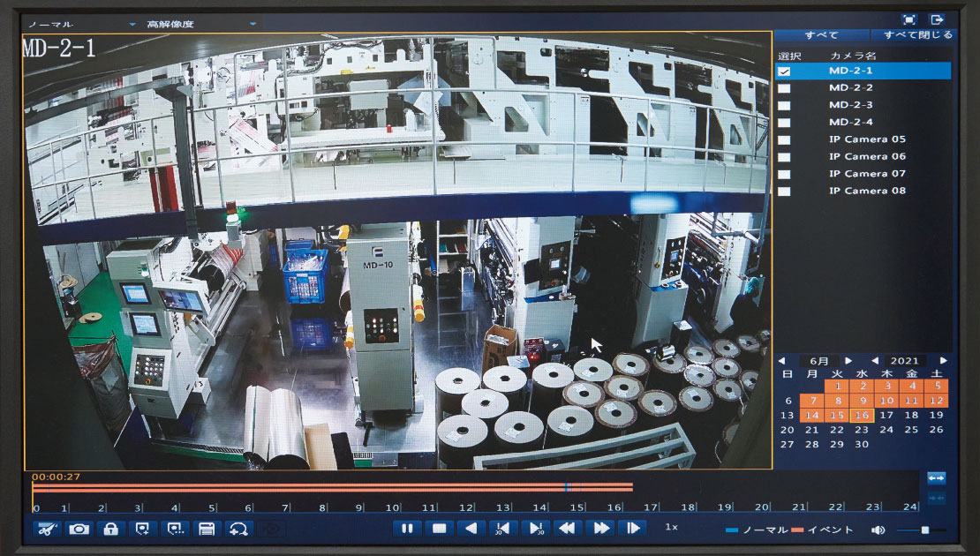Open the video clip scissors tool
The width and height of the screenshot is (980, 556).
[x=46, y=529]
